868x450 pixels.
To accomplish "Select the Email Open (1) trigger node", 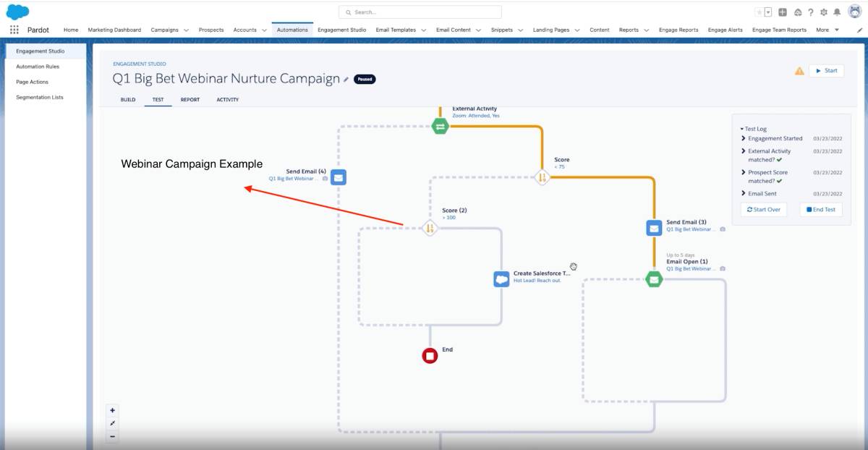I will [654, 279].
